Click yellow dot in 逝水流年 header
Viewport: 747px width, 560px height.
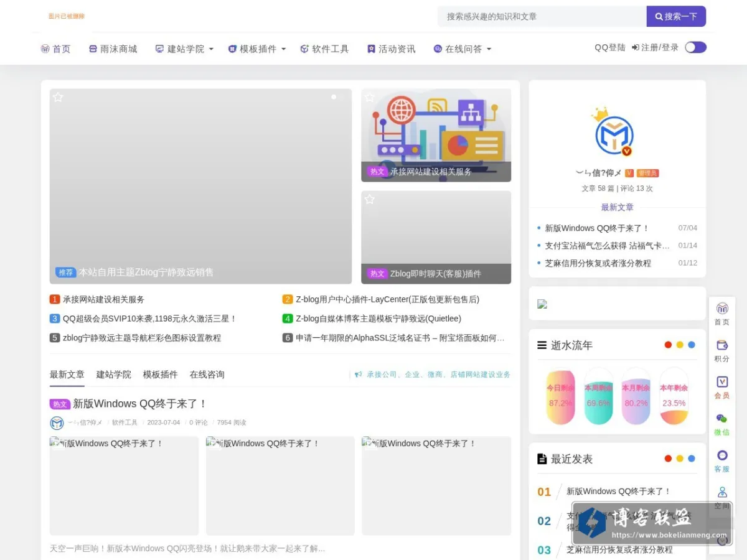[x=680, y=345]
